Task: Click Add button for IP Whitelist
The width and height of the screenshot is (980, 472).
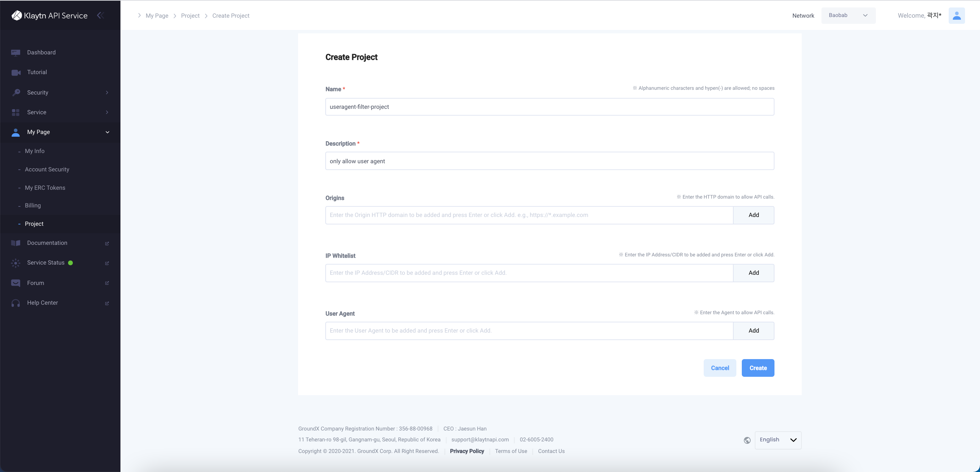Action: tap(753, 273)
